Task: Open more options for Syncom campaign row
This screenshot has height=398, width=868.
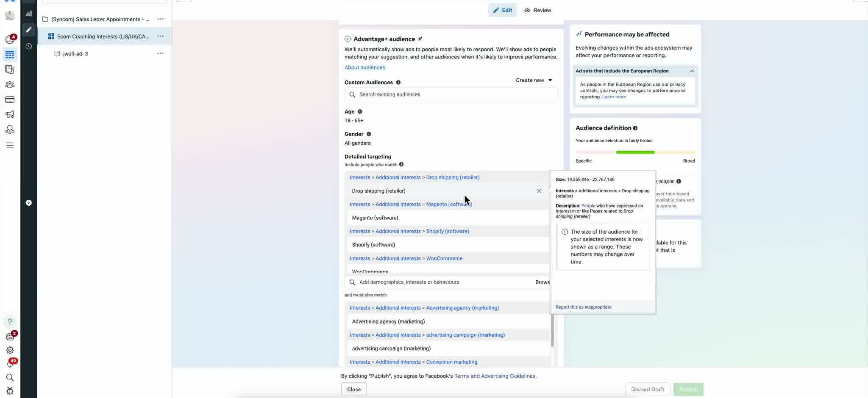Action: (160, 19)
